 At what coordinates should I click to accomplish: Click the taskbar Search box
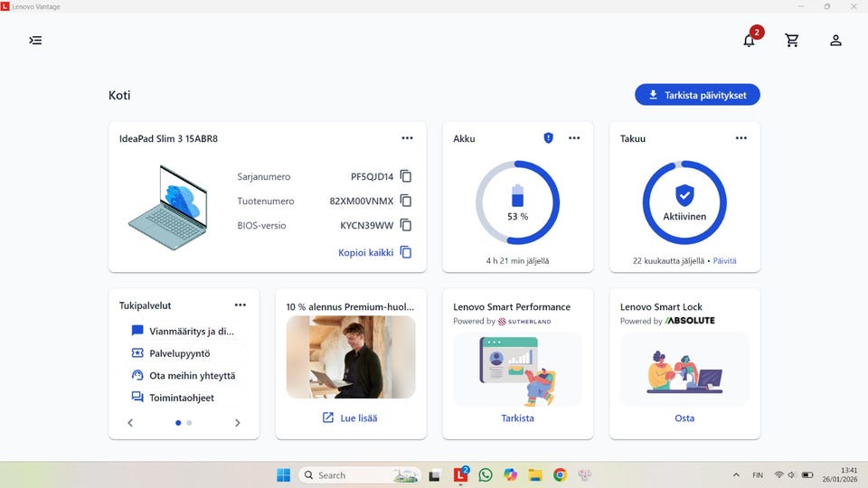click(x=361, y=474)
